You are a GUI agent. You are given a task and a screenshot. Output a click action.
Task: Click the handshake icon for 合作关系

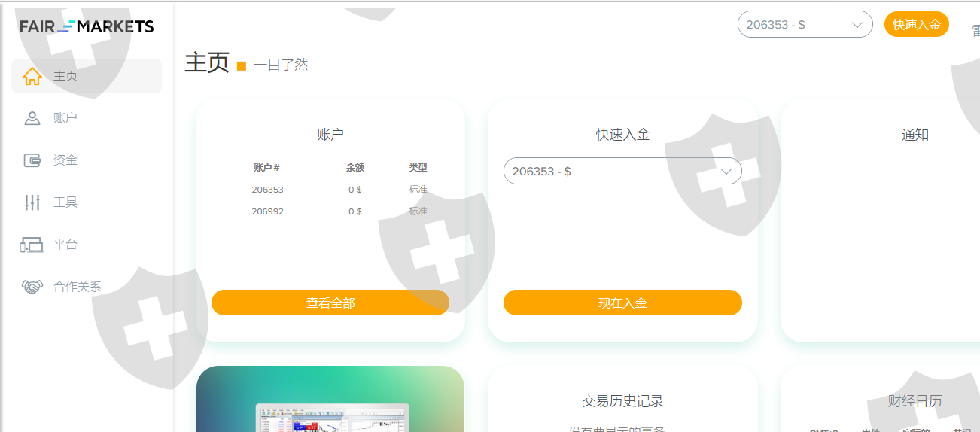(32, 287)
